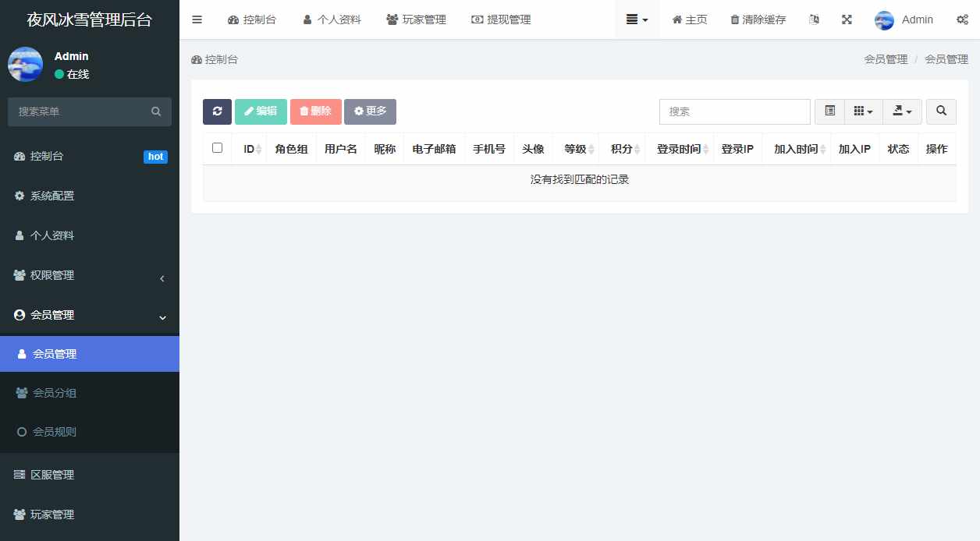Image resolution: width=980 pixels, height=541 pixels.
Task: Open the 更多 dropdown above the table
Action: coord(370,111)
